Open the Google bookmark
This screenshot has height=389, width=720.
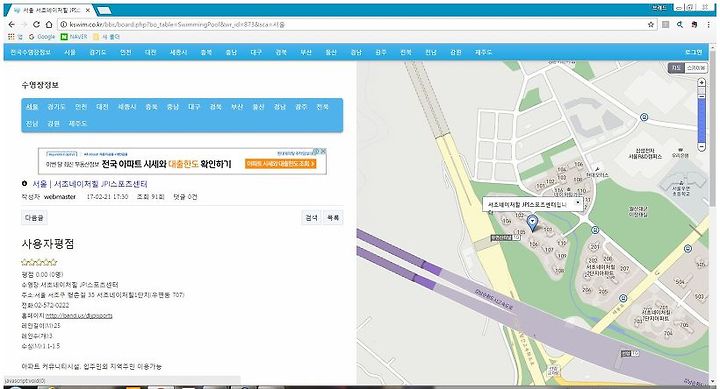click(42, 37)
